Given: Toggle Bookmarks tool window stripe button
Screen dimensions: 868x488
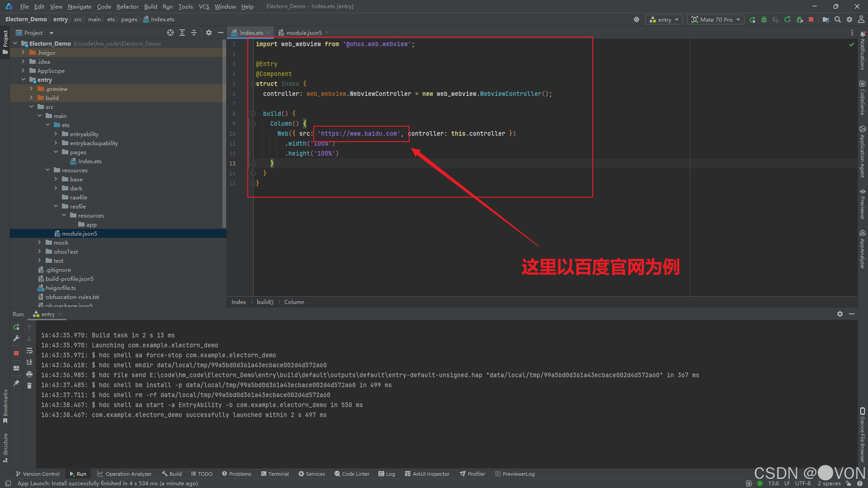Looking at the screenshot, I should 5,406.
